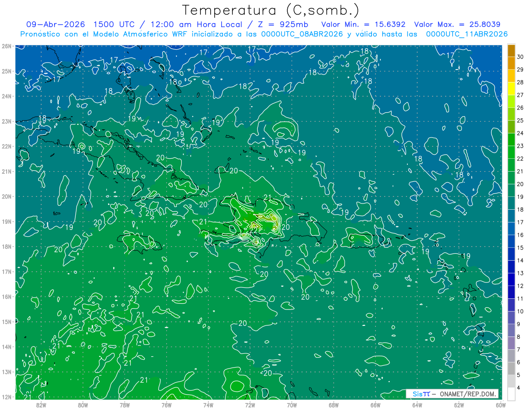This screenshot has width=532, height=411.
Task: Click the 70W longitude axis label
Action: pyautogui.click(x=292, y=404)
